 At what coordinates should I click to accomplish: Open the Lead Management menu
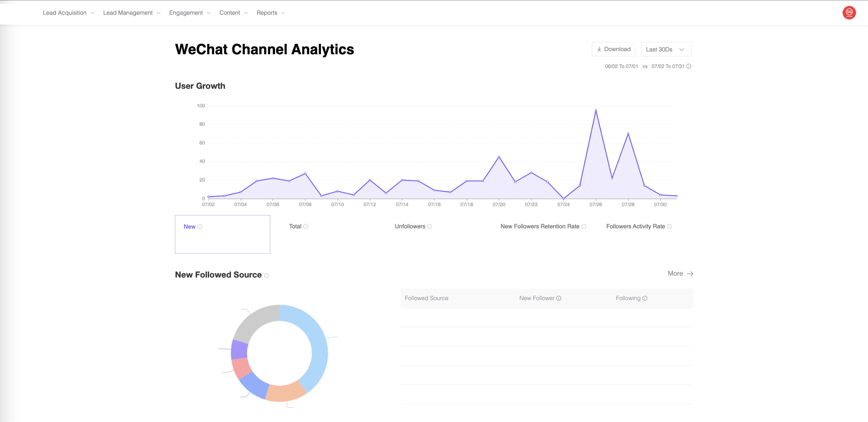pos(128,13)
